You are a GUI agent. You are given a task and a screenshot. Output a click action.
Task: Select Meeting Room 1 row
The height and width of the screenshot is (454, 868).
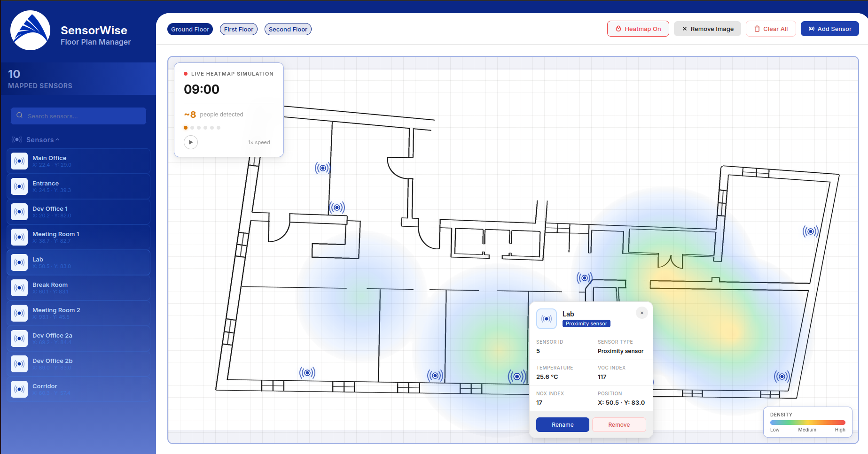[x=78, y=237]
